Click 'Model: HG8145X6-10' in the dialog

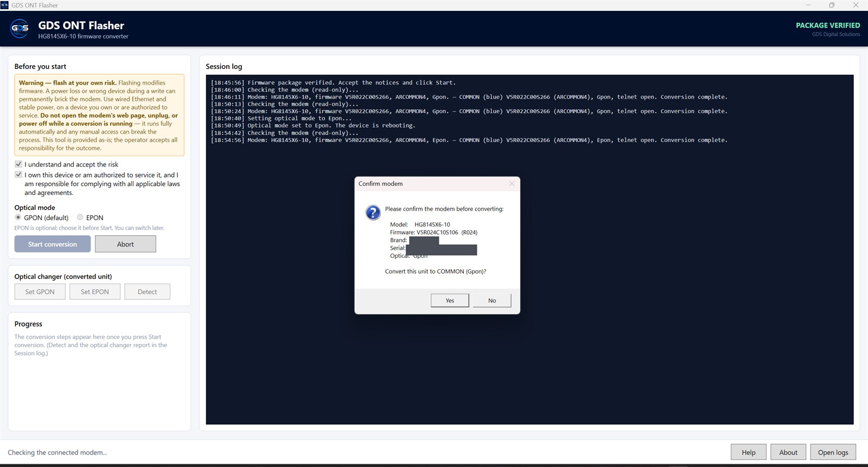[420, 224]
